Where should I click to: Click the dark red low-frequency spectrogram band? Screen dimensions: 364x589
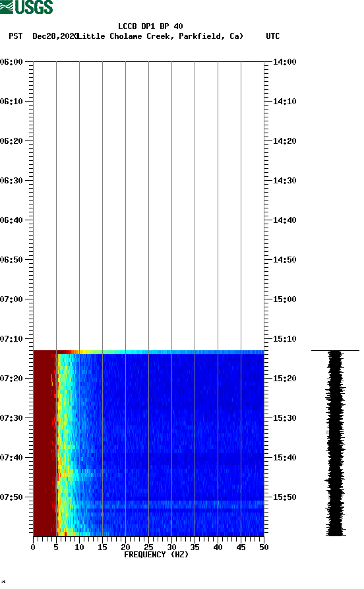click(44, 443)
